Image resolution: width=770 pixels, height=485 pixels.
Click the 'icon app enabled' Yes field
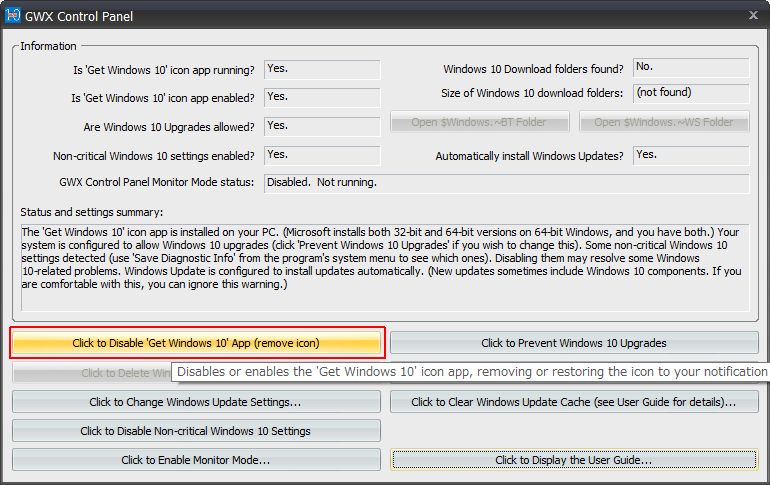(321, 97)
